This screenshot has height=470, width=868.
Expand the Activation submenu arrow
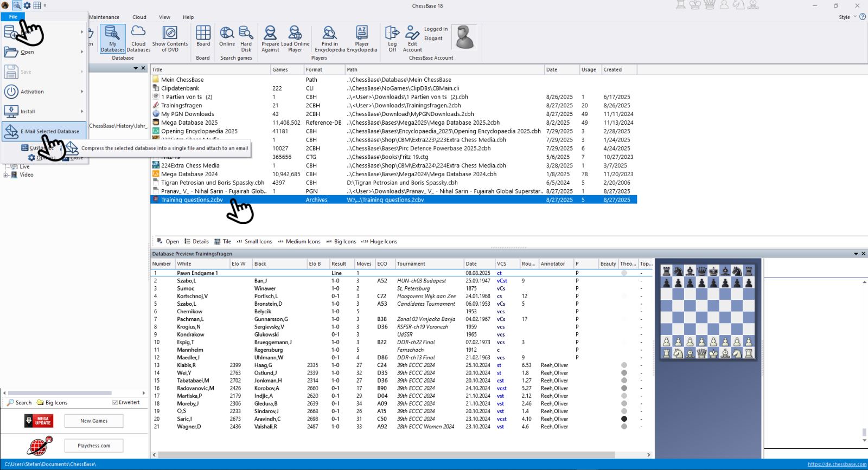tap(82, 92)
